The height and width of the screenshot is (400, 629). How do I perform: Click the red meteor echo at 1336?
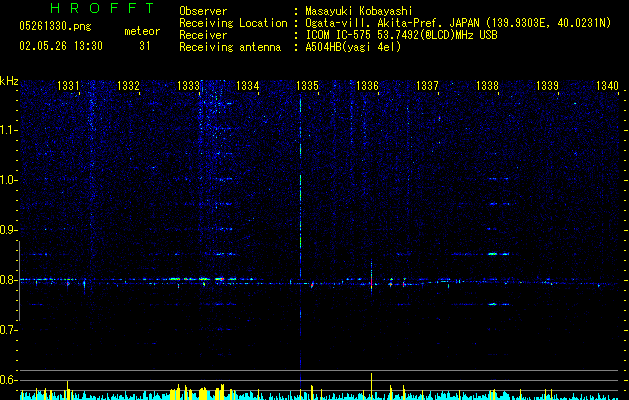[371, 281]
